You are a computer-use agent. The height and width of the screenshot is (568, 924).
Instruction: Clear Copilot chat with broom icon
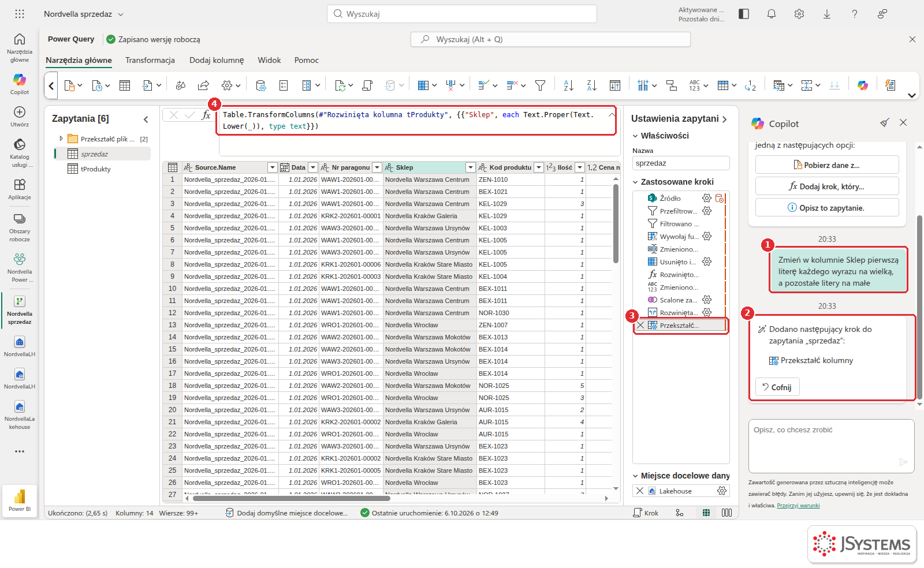click(884, 123)
